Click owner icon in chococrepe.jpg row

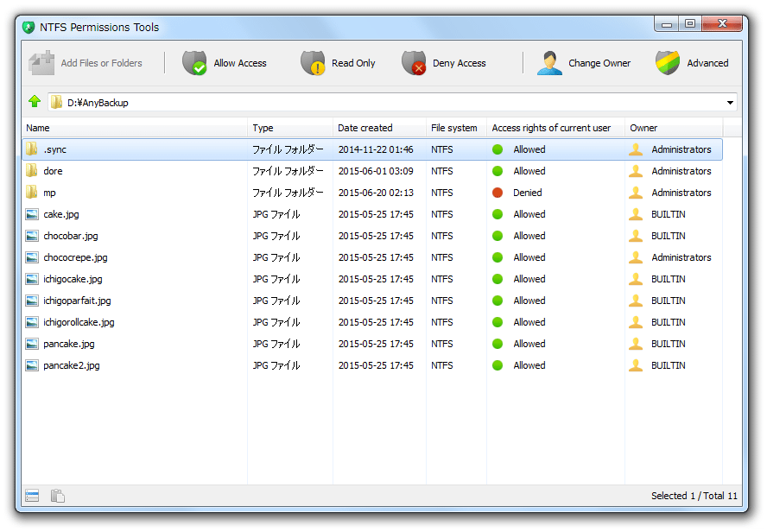(636, 257)
